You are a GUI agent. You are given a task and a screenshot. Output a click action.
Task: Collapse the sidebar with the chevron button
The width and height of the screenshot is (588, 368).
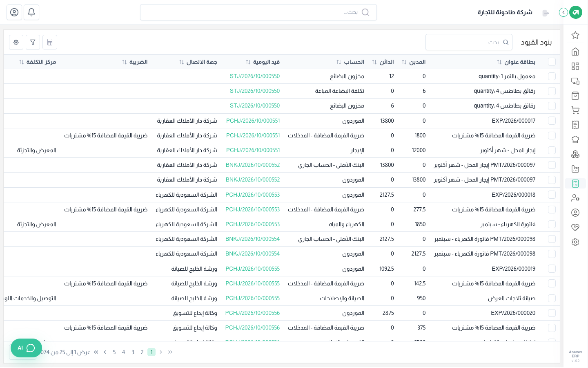(x=563, y=12)
